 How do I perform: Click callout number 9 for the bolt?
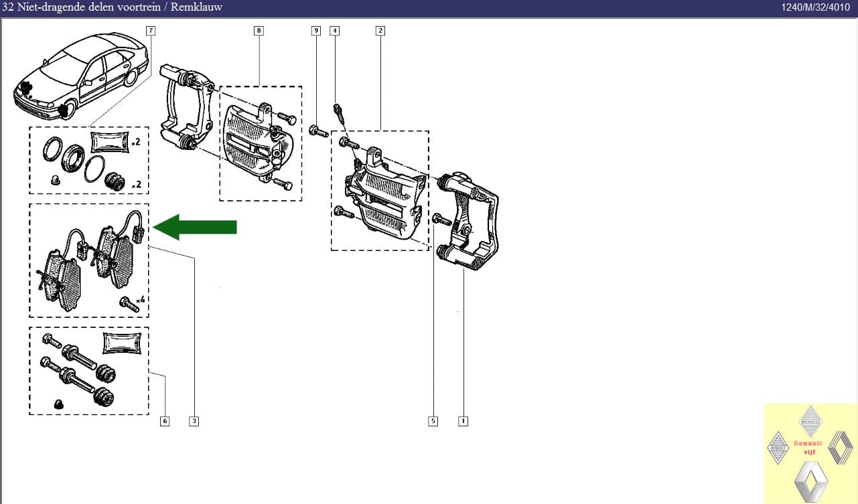click(316, 31)
